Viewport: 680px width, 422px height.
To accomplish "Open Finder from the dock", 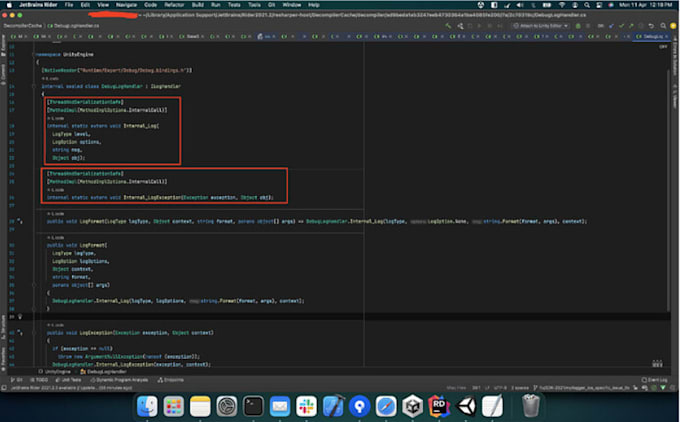I will [x=148, y=405].
